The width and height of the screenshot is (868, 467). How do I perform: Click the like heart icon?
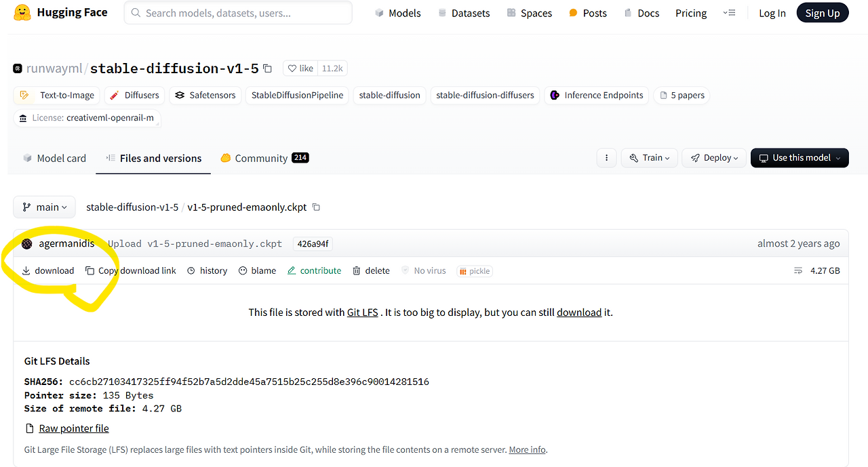[291, 68]
